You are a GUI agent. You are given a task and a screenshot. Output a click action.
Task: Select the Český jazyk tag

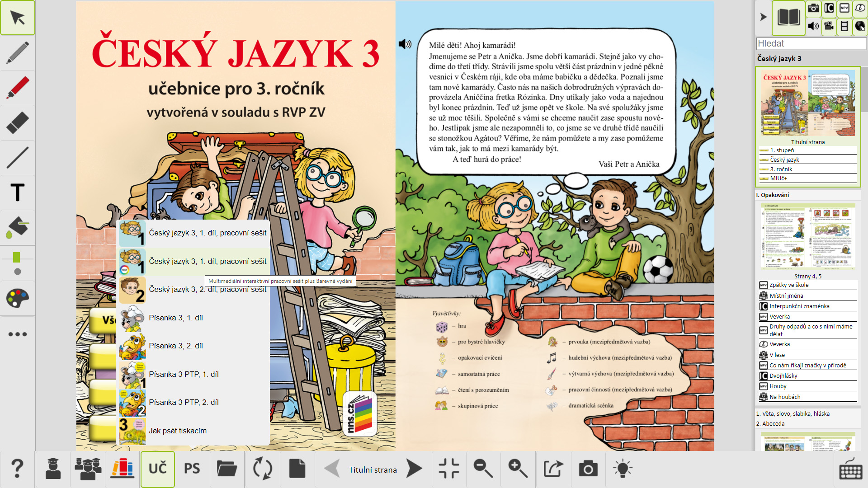[808, 160]
